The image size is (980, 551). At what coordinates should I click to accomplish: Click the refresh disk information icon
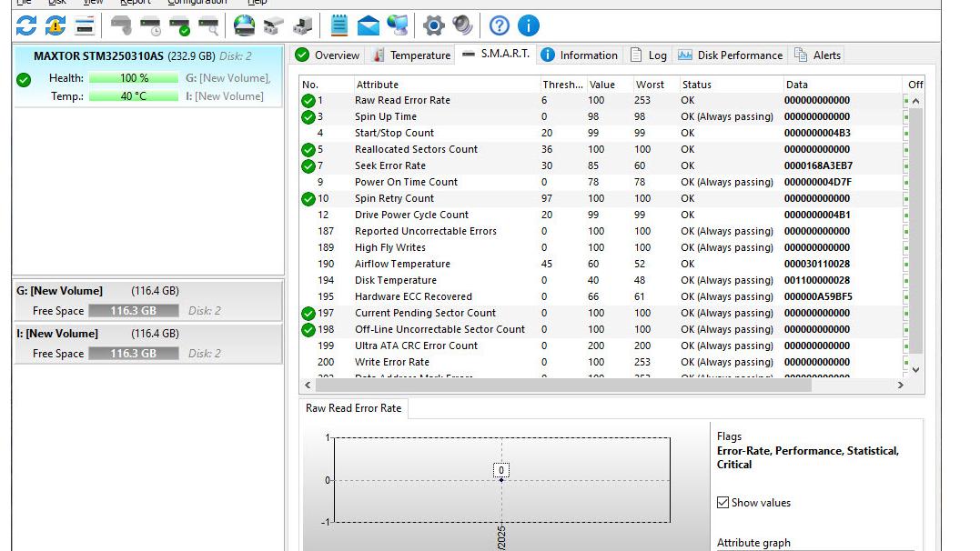pos(26,25)
